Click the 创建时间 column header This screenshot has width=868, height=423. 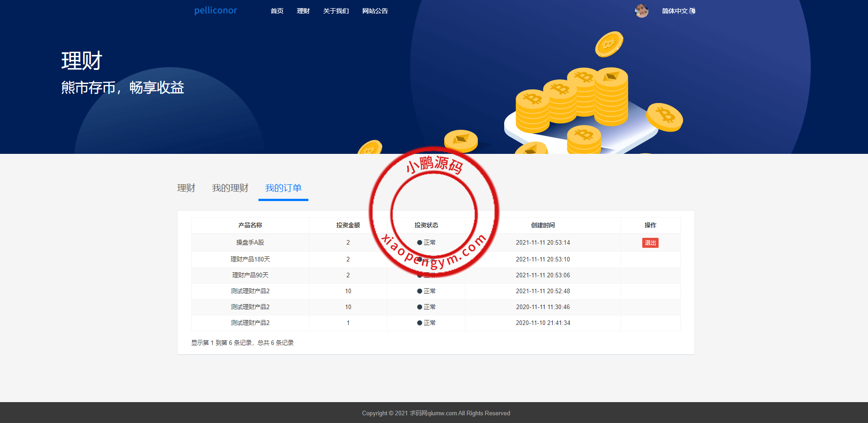[543, 225]
